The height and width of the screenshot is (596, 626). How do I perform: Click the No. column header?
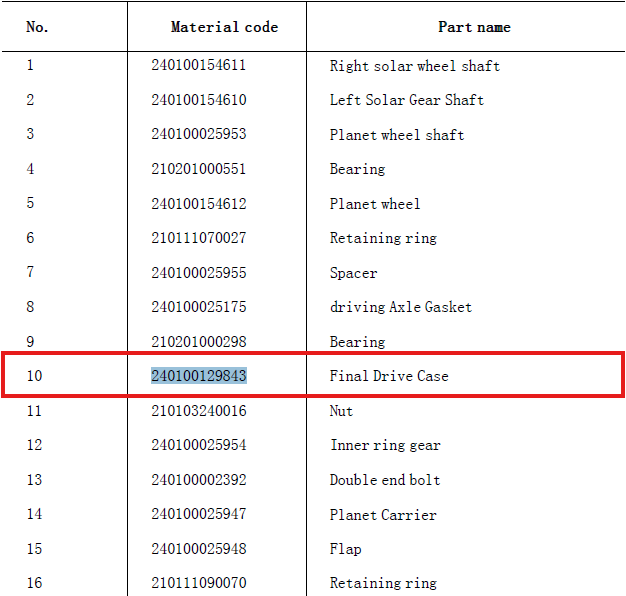[37, 27]
